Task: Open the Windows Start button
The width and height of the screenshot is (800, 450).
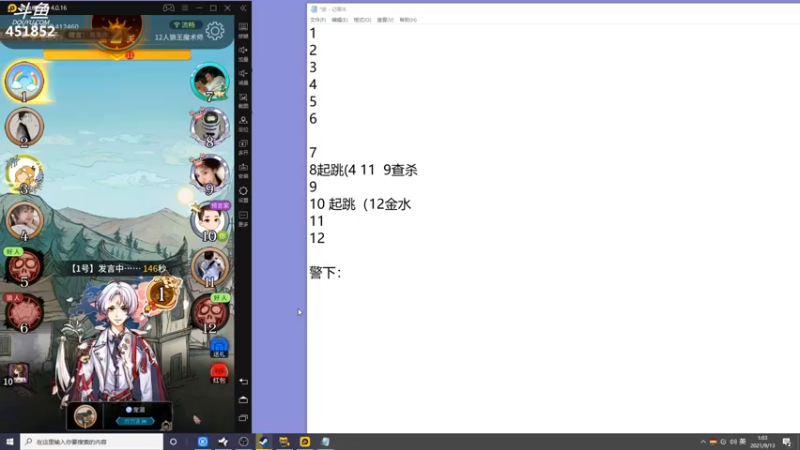Action: tap(10, 442)
